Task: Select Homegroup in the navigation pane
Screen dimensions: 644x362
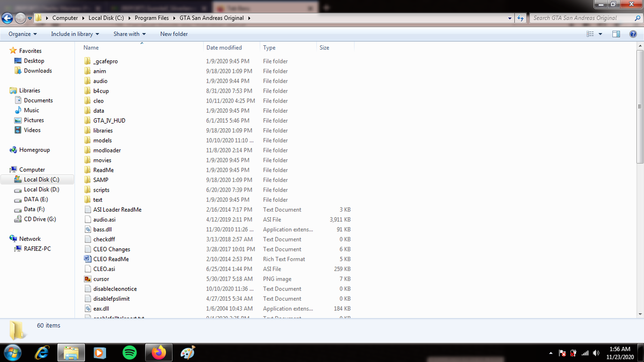Action: [x=34, y=150]
